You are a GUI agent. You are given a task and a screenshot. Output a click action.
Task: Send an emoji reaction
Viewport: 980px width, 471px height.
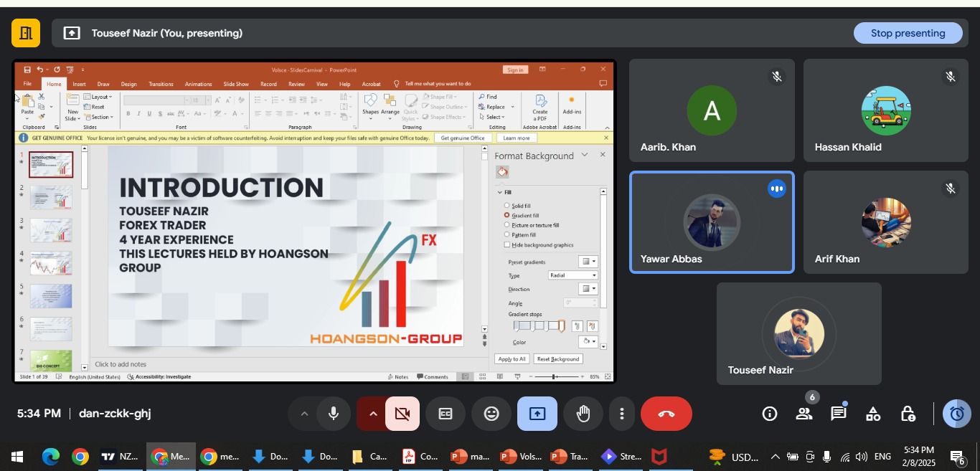pyautogui.click(x=491, y=414)
